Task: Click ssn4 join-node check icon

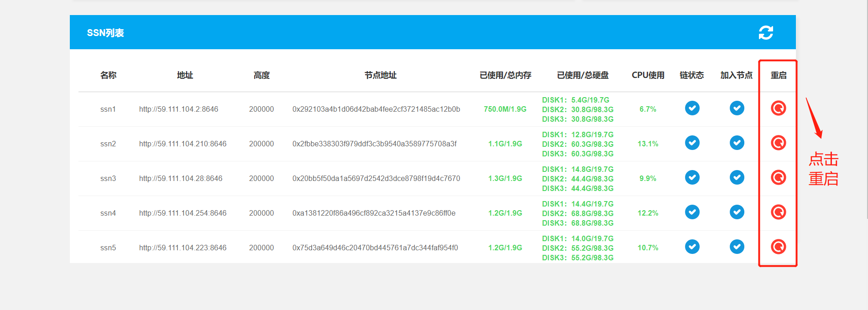Action: [737, 212]
